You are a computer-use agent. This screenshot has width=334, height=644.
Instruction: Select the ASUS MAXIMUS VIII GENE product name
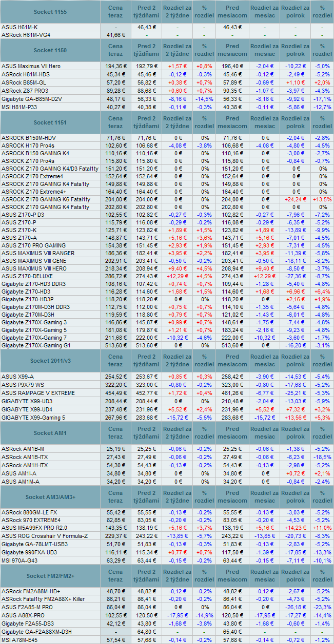tap(34, 261)
